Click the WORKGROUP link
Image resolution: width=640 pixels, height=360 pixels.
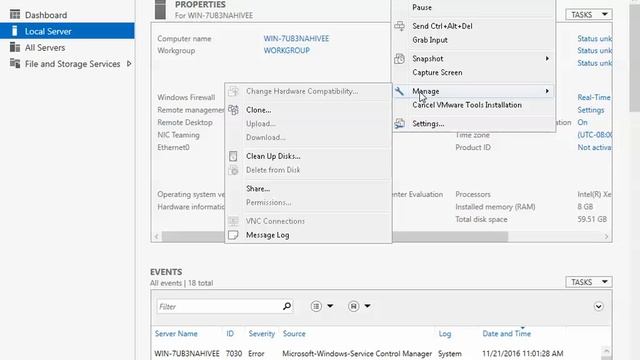click(x=287, y=51)
